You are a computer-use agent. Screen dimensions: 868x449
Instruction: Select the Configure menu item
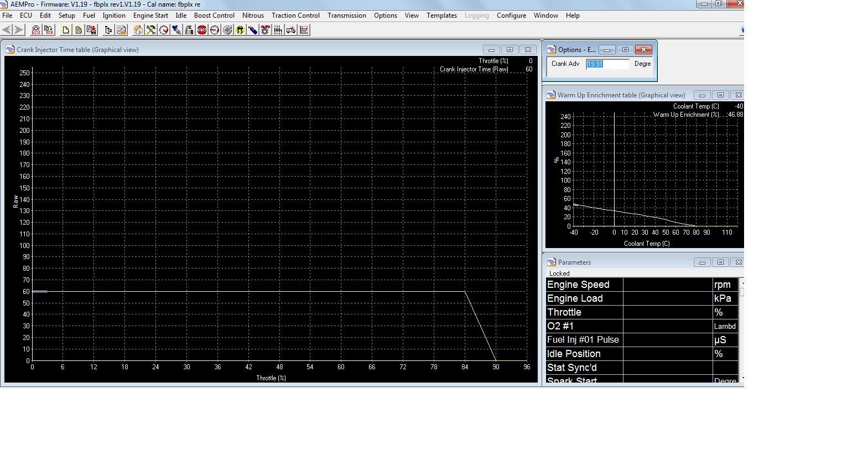pyautogui.click(x=511, y=16)
